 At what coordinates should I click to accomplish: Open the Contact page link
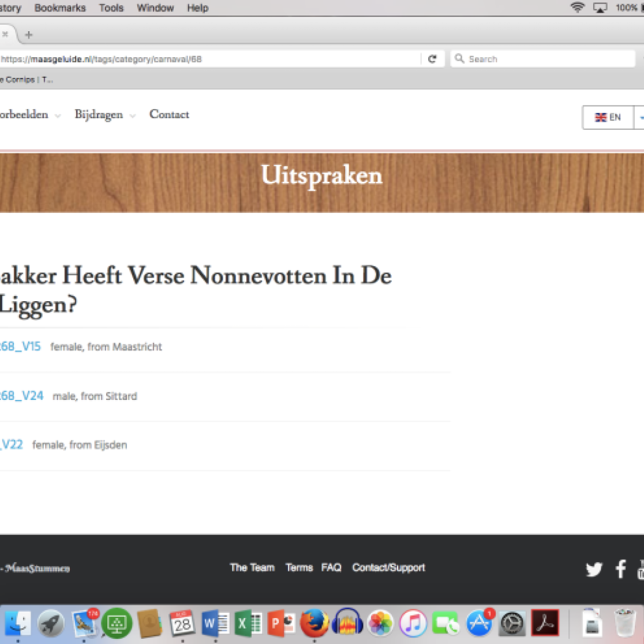click(169, 114)
